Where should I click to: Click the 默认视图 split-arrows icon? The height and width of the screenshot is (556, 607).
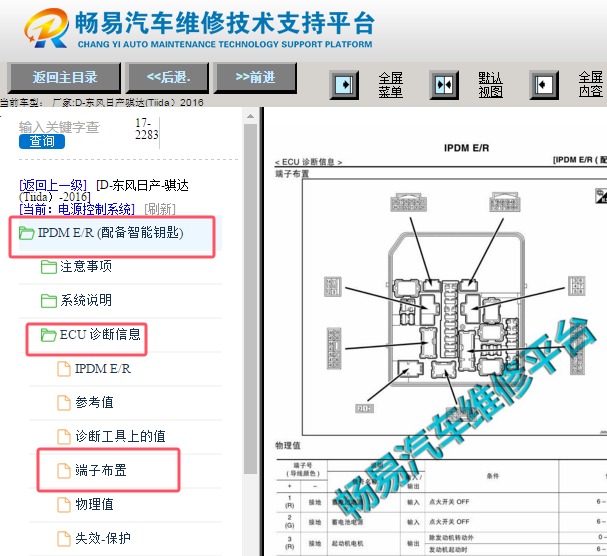(444, 85)
